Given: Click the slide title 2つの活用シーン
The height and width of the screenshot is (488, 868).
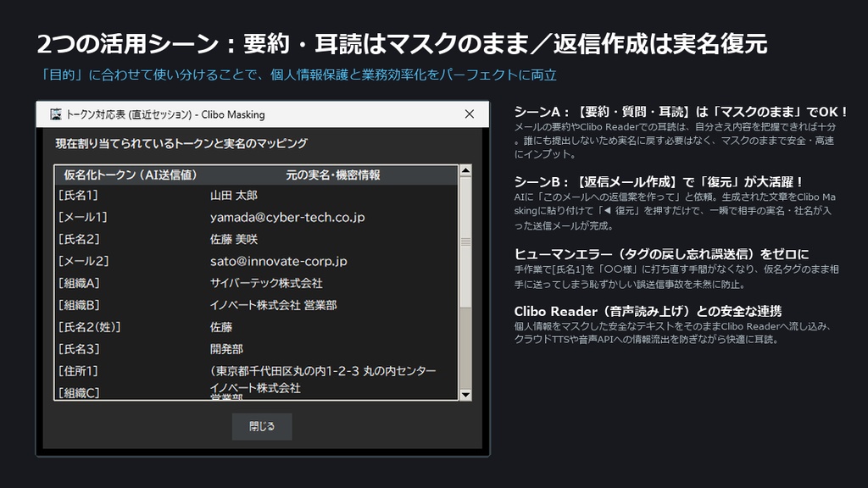Looking at the screenshot, I should (402, 44).
